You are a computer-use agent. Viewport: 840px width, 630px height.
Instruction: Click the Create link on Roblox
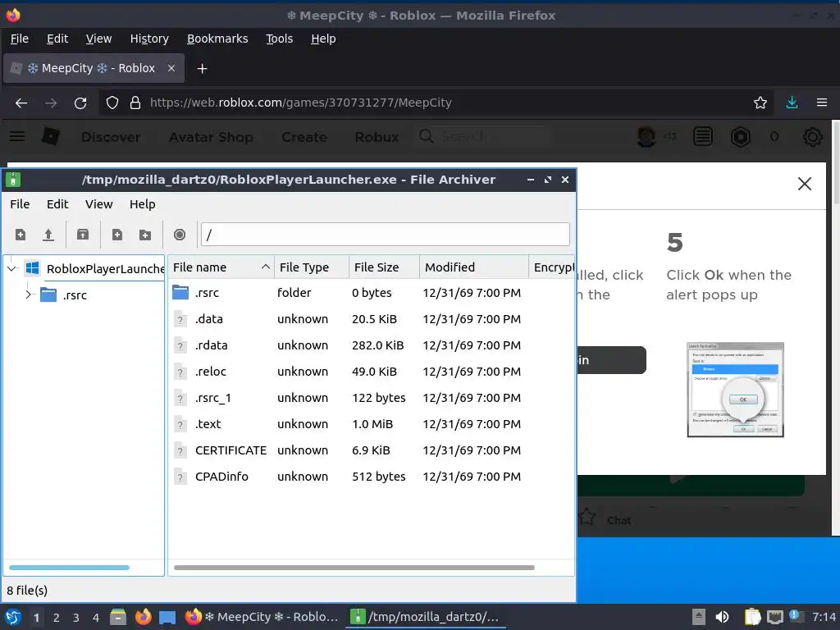(304, 137)
